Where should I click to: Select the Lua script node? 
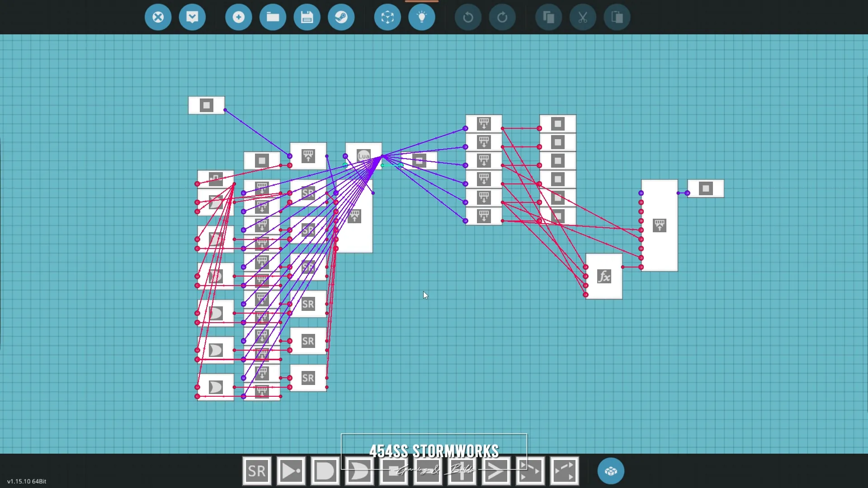(x=363, y=156)
